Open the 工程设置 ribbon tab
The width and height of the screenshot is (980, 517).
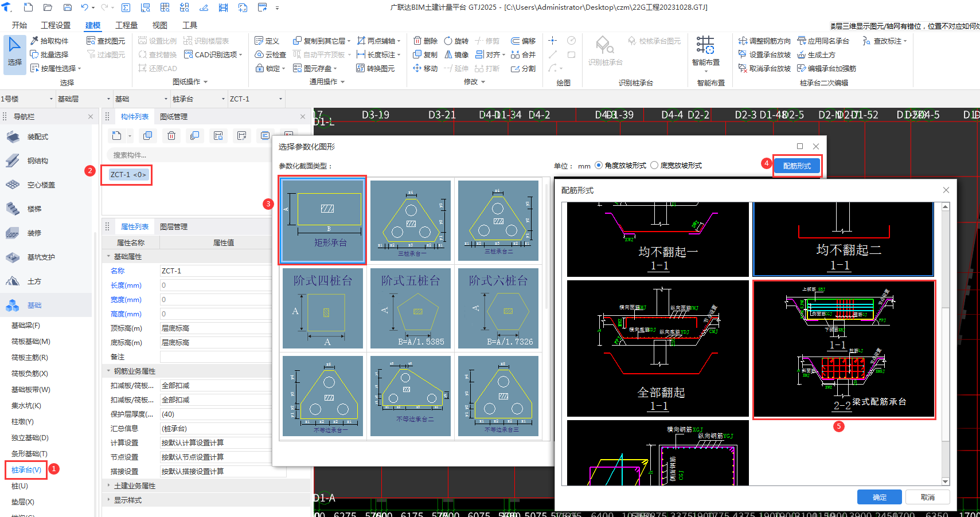[56, 25]
